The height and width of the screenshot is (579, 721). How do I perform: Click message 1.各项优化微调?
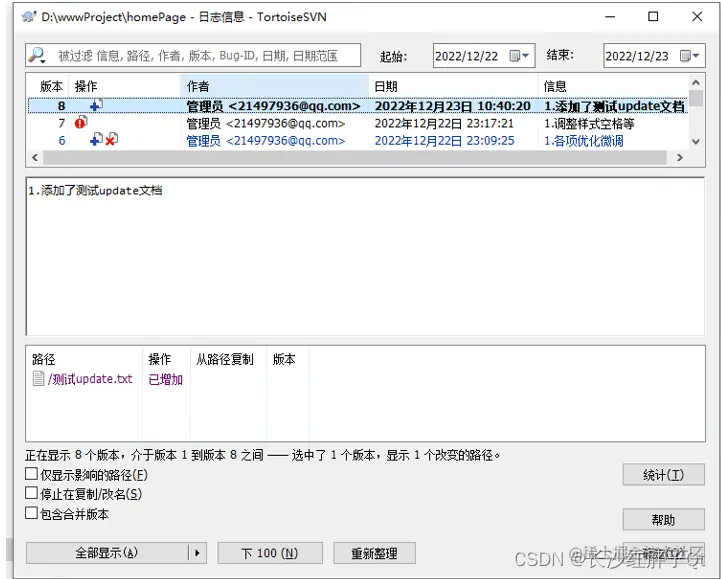point(584,140)
